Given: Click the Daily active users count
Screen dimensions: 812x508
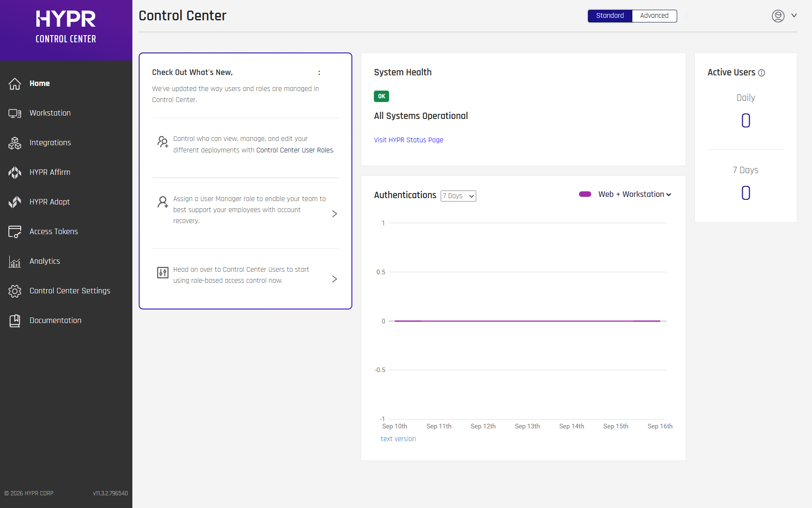Looking at the screenshot, I should pyautogui.click(x=746, y=121).
